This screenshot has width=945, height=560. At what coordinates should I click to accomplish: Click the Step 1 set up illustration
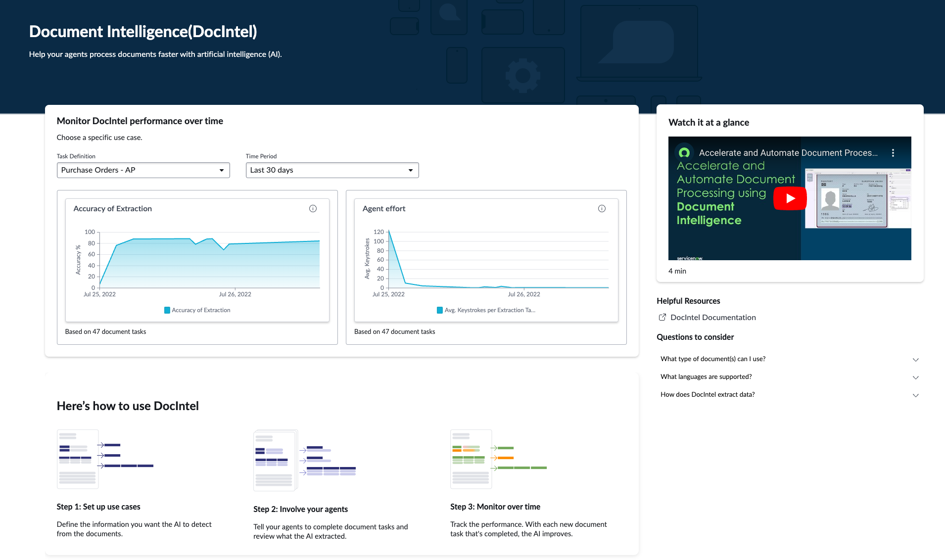tap(105, 459)
